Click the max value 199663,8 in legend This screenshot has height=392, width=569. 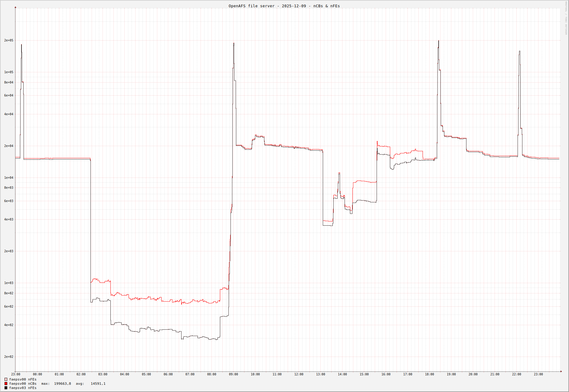click(62, 384)
